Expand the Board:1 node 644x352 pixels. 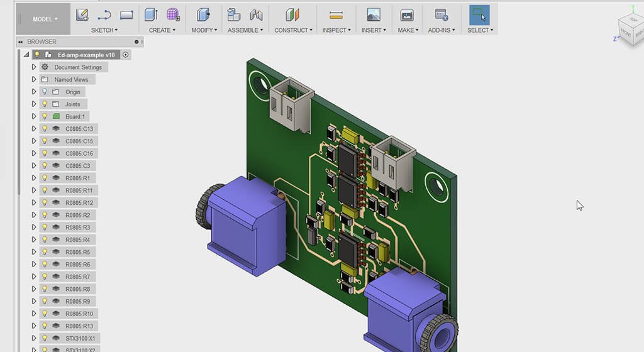click(34, 116)
